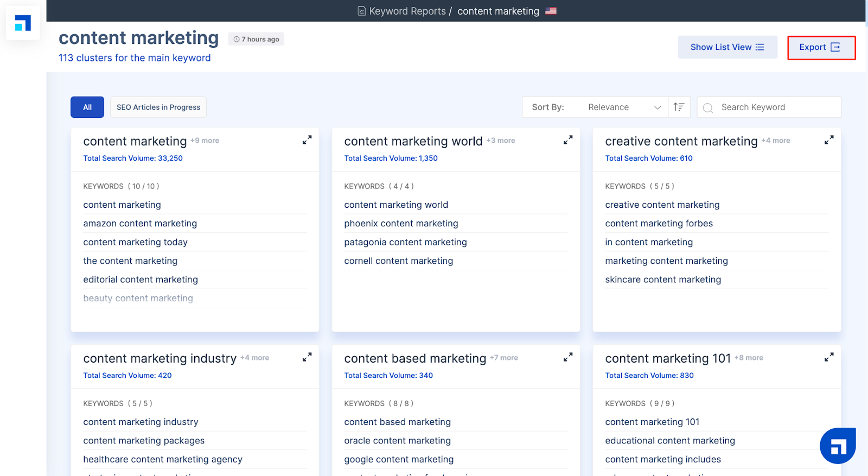The image size is (868, 476).
Task: Open 'amazon content marketing' keyword
Action: coord(140,224)
